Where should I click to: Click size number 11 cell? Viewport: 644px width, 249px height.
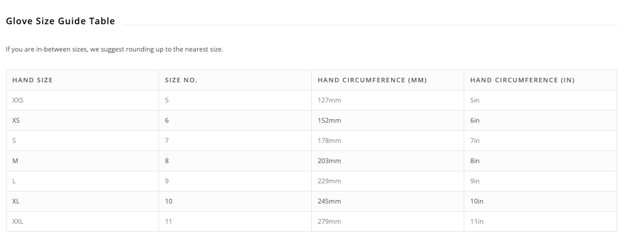point(169,222)
